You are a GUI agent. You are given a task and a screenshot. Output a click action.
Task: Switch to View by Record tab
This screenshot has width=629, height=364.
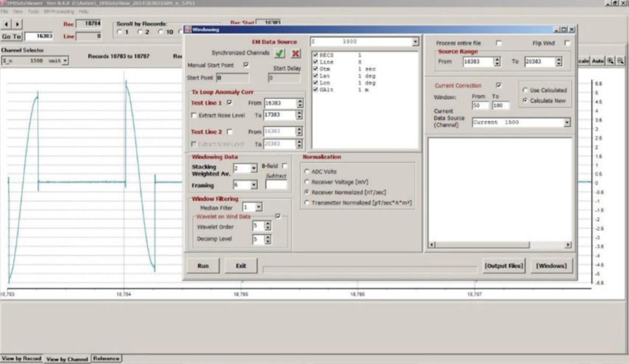(22, 358)
